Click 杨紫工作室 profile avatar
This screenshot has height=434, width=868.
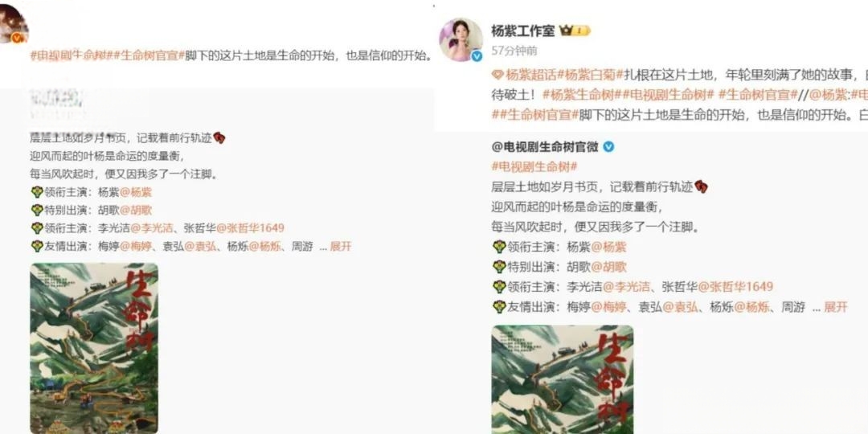(x=460, y=39)
